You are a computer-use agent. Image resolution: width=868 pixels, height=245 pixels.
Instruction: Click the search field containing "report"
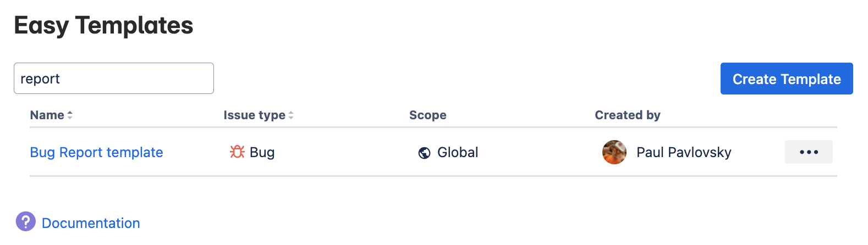click(x=113, y=79)
